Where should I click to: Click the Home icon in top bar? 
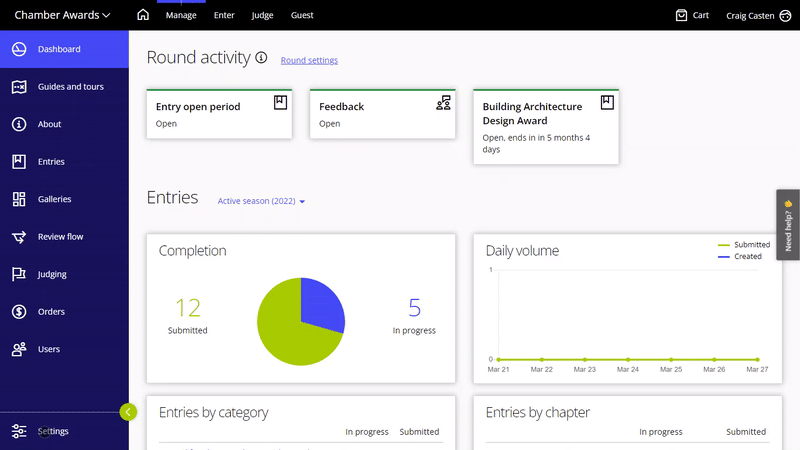(x=143, y=15)
